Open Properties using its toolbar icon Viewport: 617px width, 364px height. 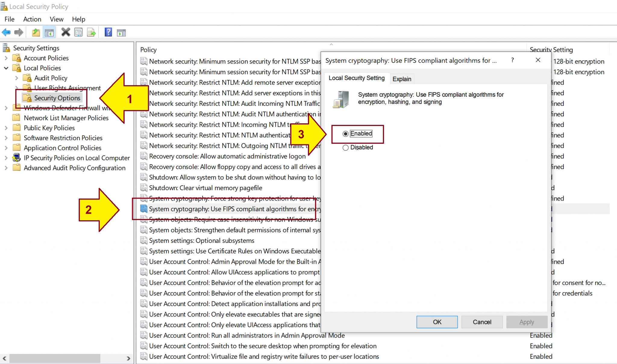(x=79, y=32)
